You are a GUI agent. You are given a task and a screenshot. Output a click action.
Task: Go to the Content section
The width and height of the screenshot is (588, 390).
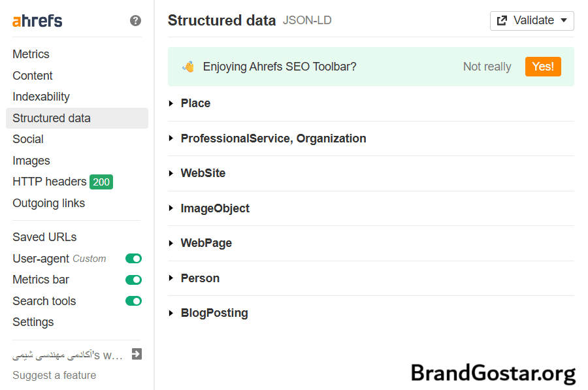pos(33,75)
